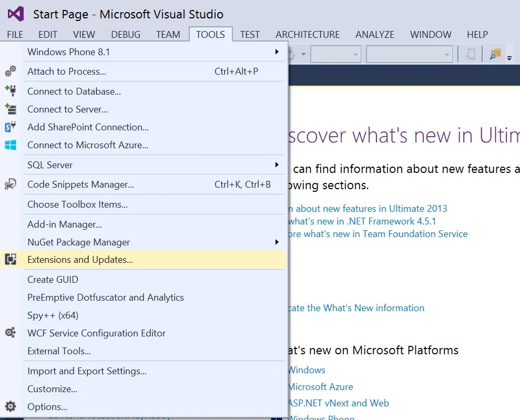The height and width of the screenshot is (420, 520).
Task: Launch PreEmptive Dotfuscator and Analytics
Action: tap(143, 298)
